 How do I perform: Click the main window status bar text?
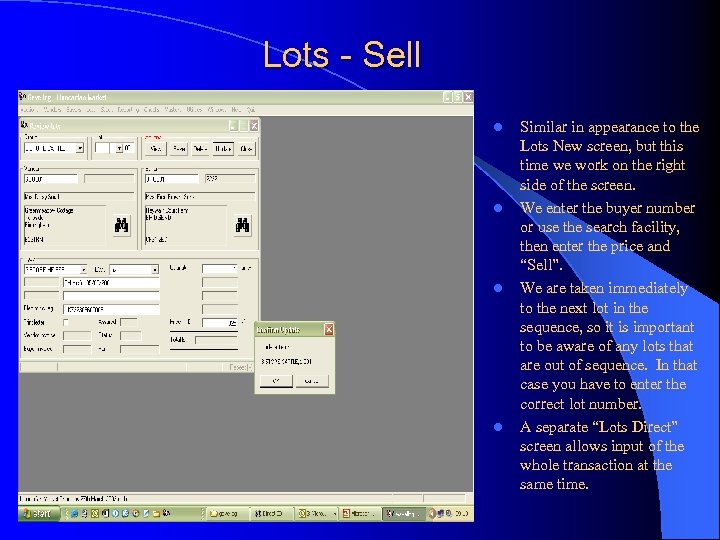[x=75, y=498]
